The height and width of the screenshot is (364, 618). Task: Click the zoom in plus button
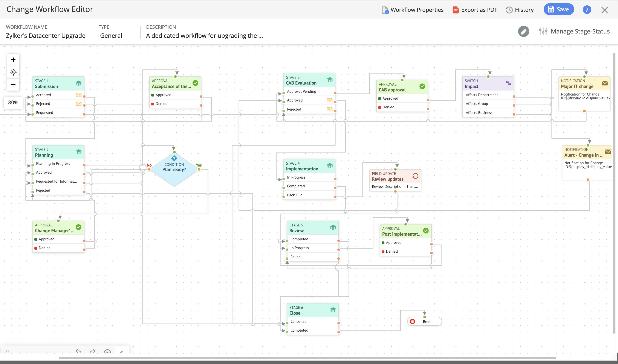click(13, 60)
